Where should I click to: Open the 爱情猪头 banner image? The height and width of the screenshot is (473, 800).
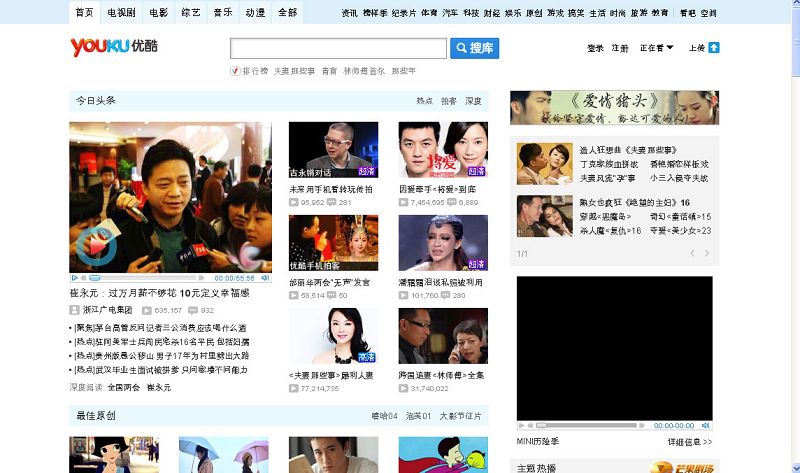(x=614, y=108)
